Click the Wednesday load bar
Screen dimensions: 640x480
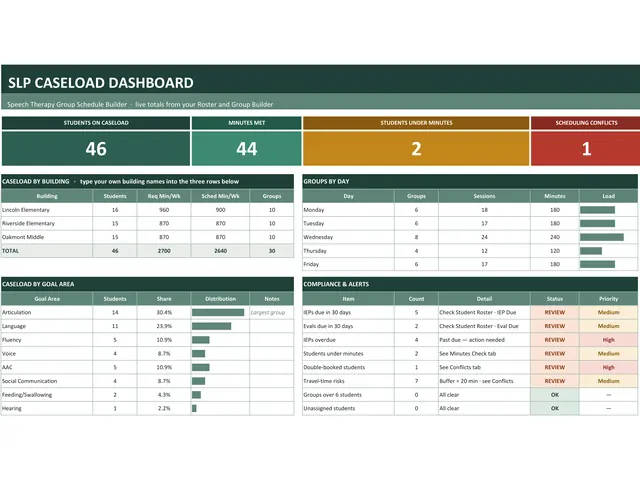point(602,237)
